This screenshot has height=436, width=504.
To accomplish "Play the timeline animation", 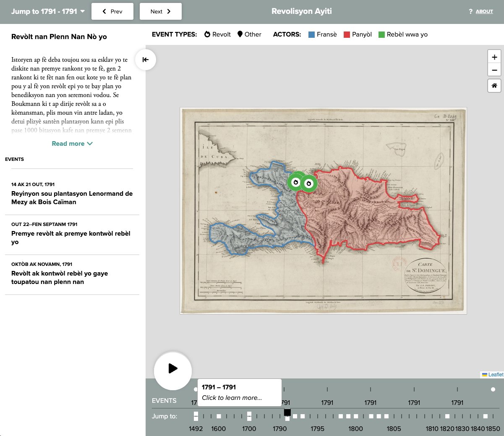I will click(x=173, y=369).
